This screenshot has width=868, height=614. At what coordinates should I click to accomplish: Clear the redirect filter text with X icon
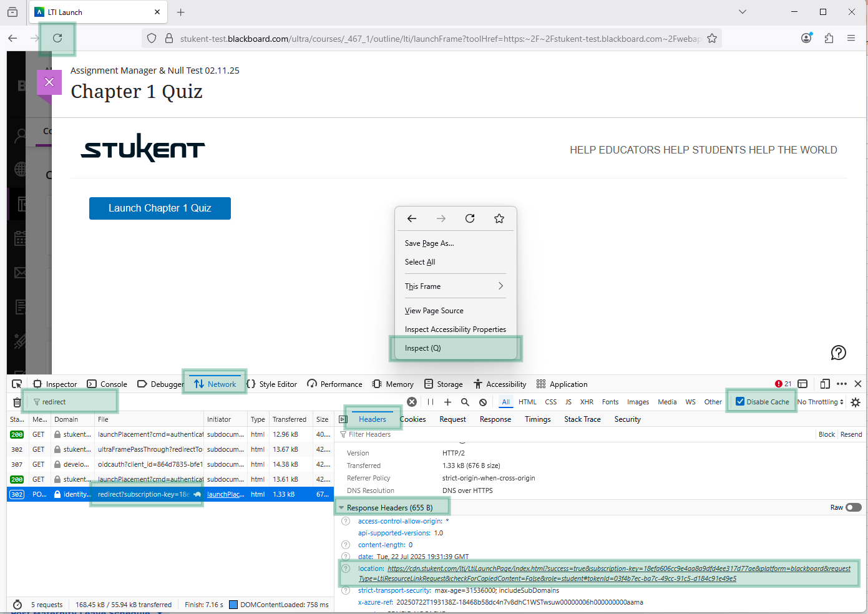click(x=412, y=402)
